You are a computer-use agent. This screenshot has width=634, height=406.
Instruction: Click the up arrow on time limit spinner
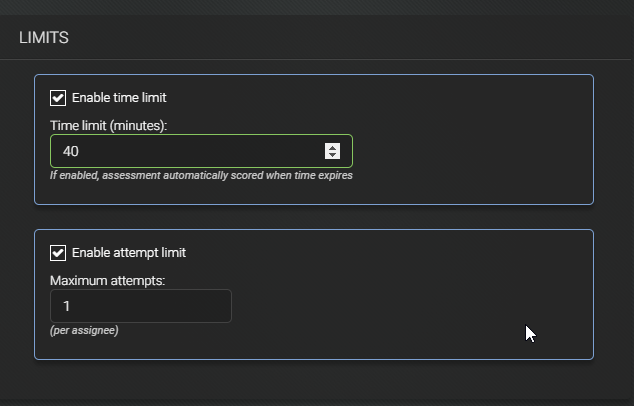[x=332, y=148]
